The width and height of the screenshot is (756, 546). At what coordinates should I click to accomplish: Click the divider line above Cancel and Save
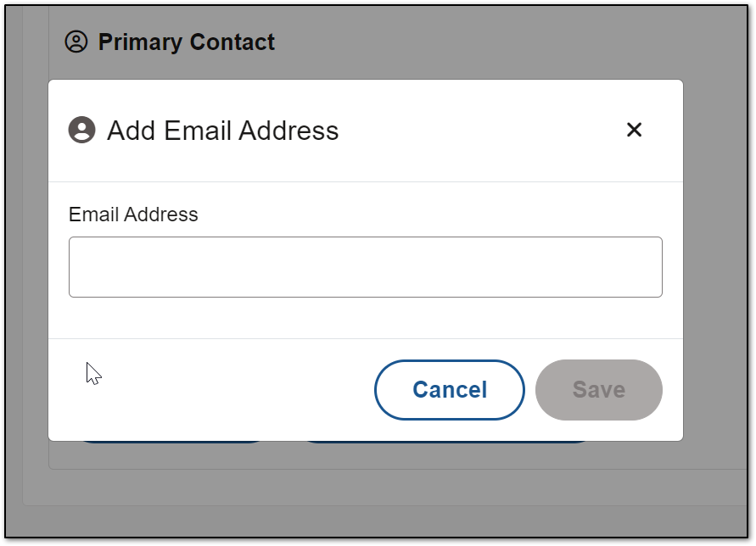tap(366, 338)
